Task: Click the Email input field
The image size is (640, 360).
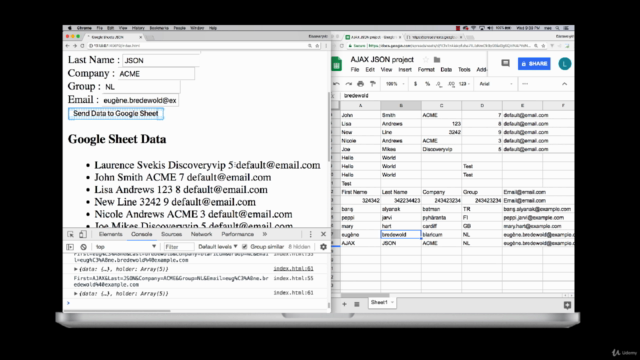Action: click(140, 100)
